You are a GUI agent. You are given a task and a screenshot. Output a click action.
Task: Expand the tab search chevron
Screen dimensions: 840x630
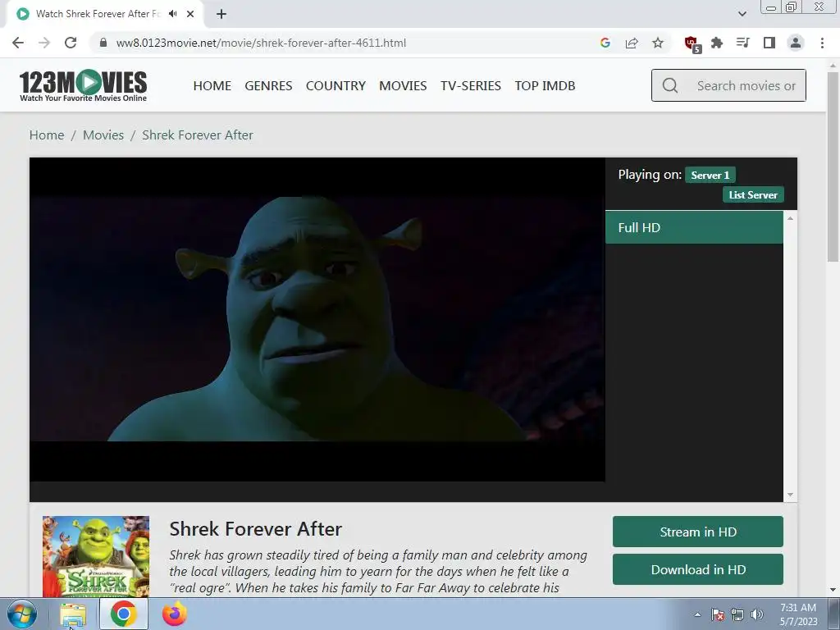[742, 14]
